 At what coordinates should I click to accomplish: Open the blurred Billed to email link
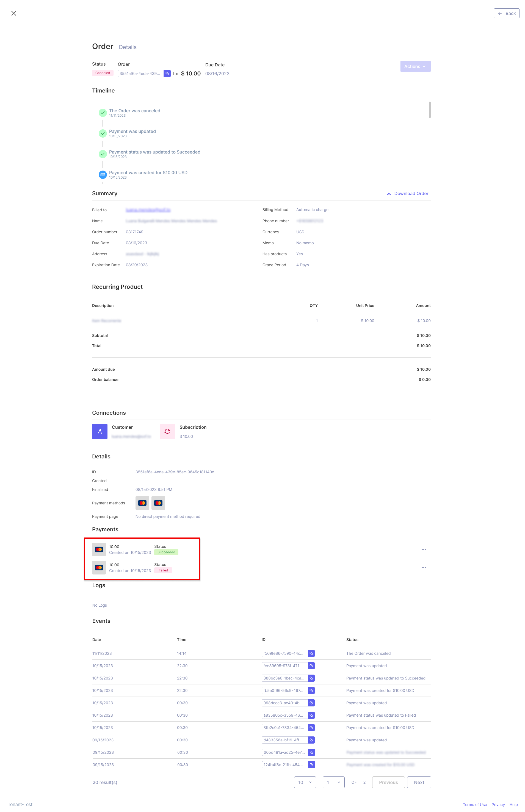coord(148,210)
